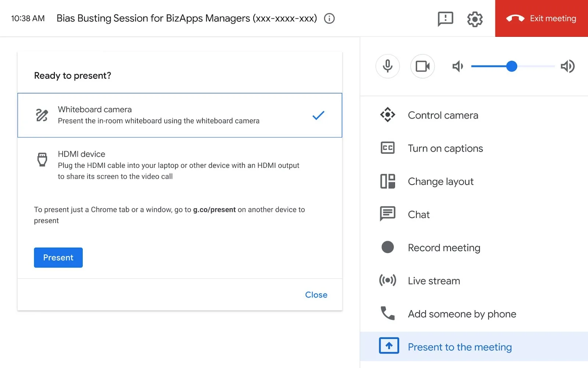Screen dimensions: 588x368
Task: Select Present to the meeting item
Action: coord(459,347)
